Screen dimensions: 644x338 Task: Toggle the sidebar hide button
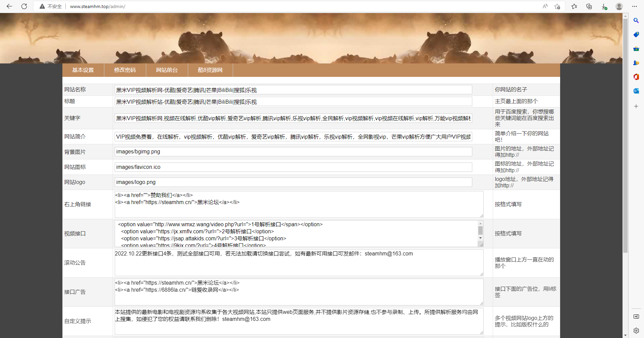tap(636, 317)
